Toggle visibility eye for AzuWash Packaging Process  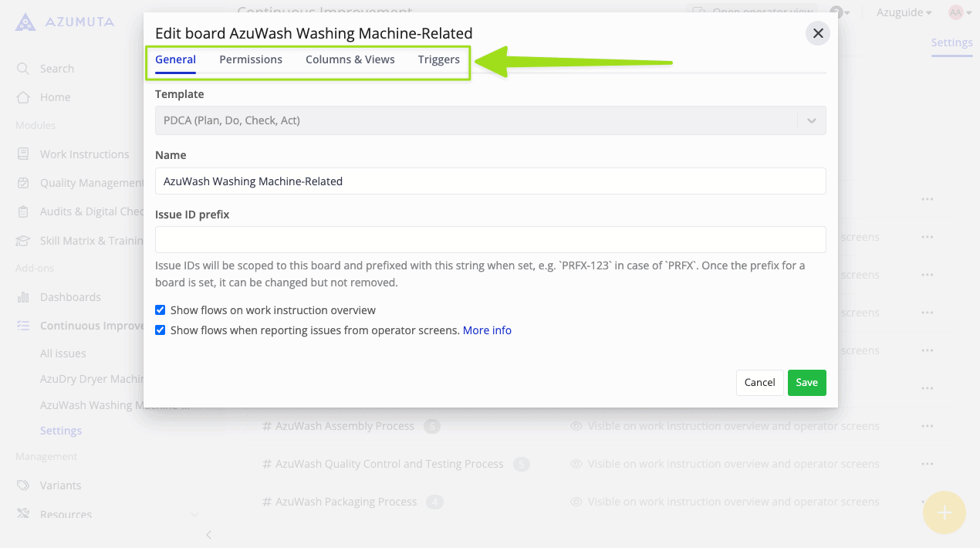pyautogui.click(x=576, y=502)
